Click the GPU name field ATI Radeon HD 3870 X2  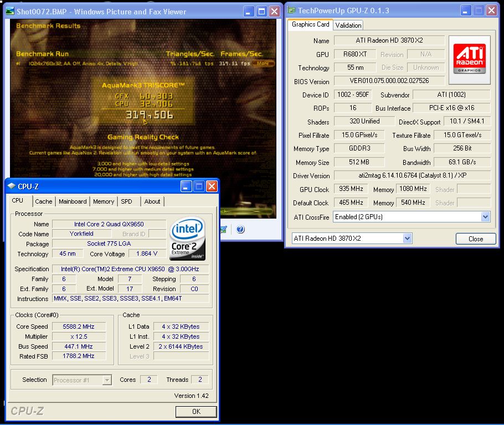(389, 40)
